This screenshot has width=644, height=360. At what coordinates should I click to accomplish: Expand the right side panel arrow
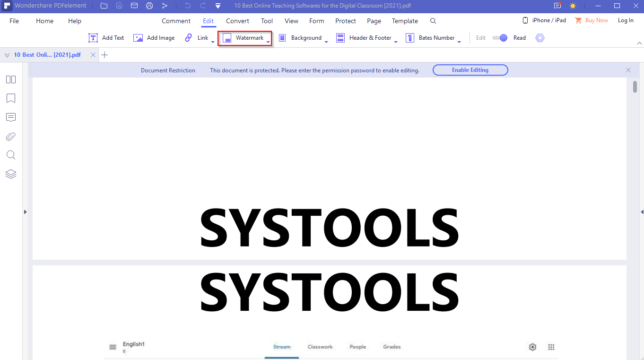point(642,212)
